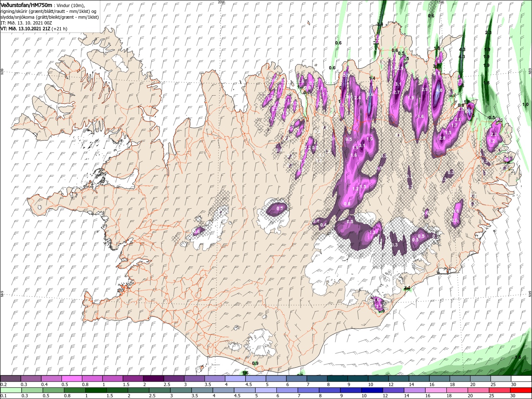
Task: Click the 'VT: Mið. 13.10.2021 21Z' valid time
Action: click(25, 29)
